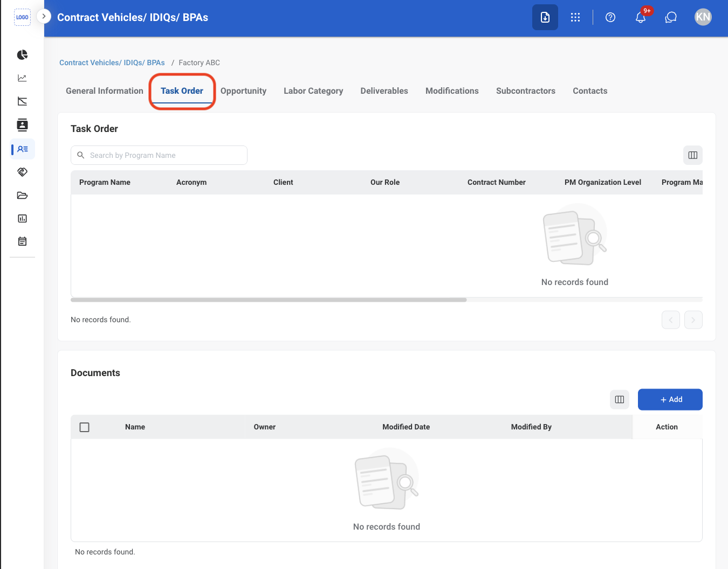Click the + Add button in Documents

tap(670, 400)
